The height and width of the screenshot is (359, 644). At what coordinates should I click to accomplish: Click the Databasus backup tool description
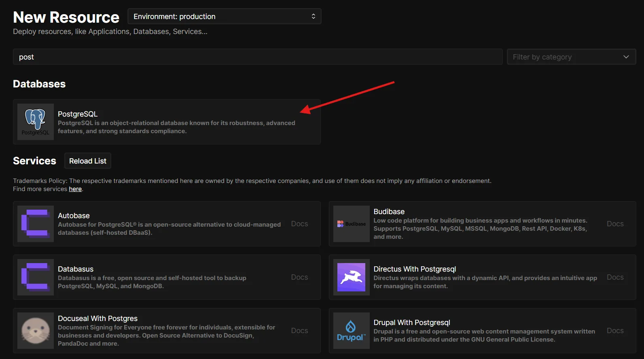[x=152, y=282]
